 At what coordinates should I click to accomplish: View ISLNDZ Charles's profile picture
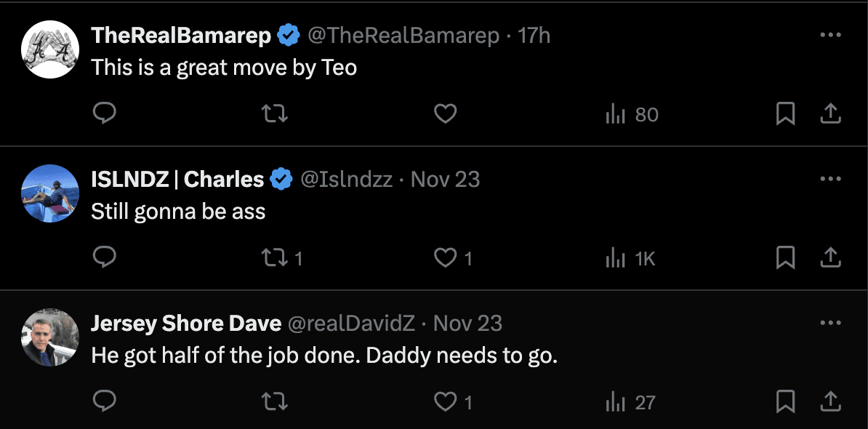[50, 193]
